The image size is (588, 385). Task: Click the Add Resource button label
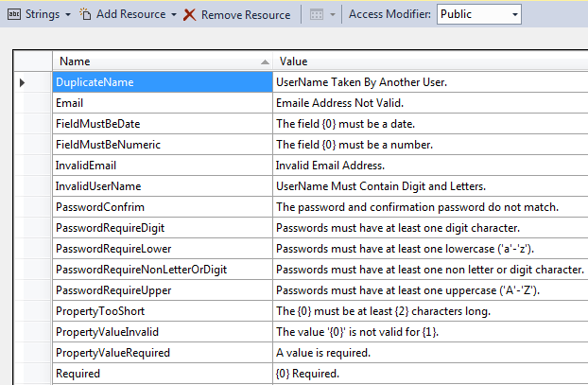point(130,15)
